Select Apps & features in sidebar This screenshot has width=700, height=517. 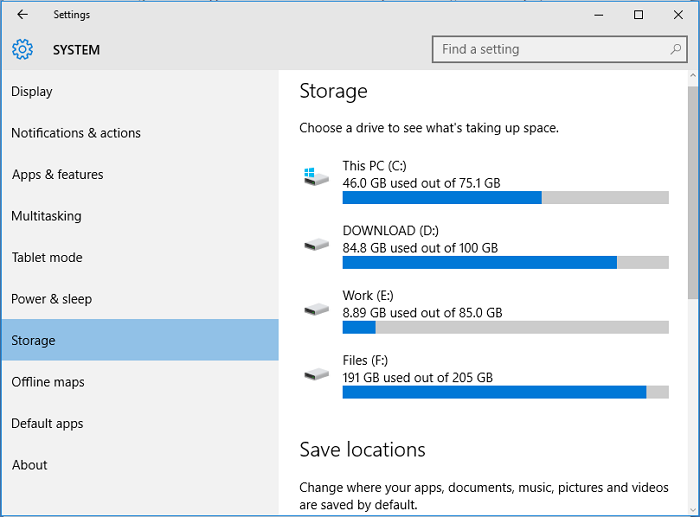coord(58,175)
